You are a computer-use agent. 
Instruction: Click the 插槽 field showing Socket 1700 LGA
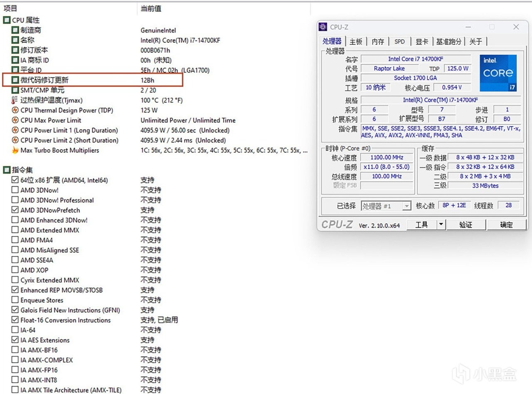[416, 78]
